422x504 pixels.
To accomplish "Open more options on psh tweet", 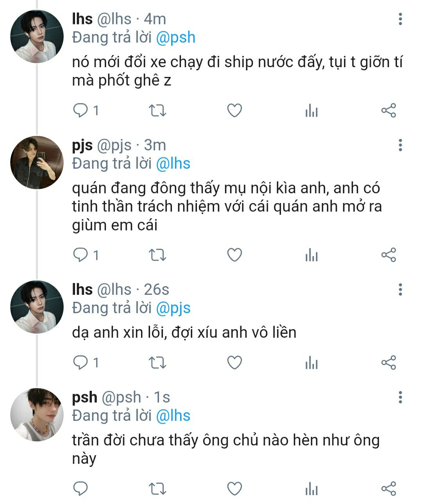I will (x=400, y=397).
